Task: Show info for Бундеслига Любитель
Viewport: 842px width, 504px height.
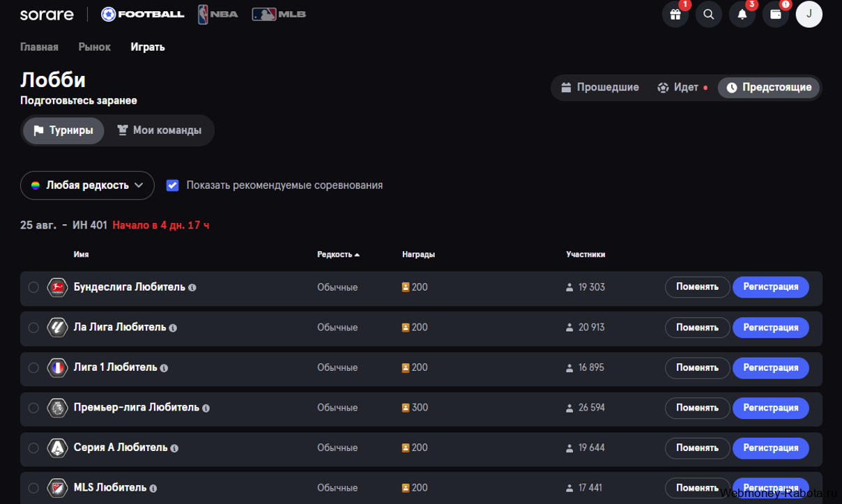Action: point(192,287)
